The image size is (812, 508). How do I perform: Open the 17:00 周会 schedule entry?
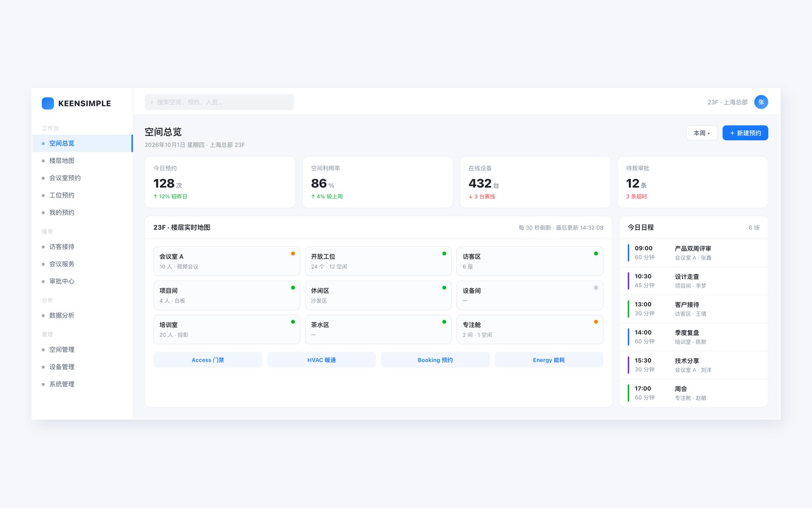[693, 393]
